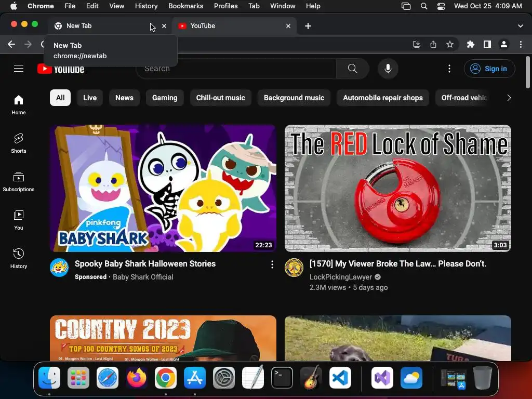The width and height of the screenshot is (532, 399).
Task: Open Subscriptions in the sidebar
Action: pos(19,182)
